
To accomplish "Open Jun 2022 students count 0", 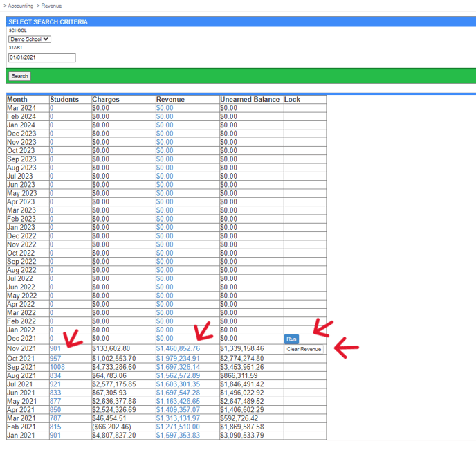I will tap(51, 287).
